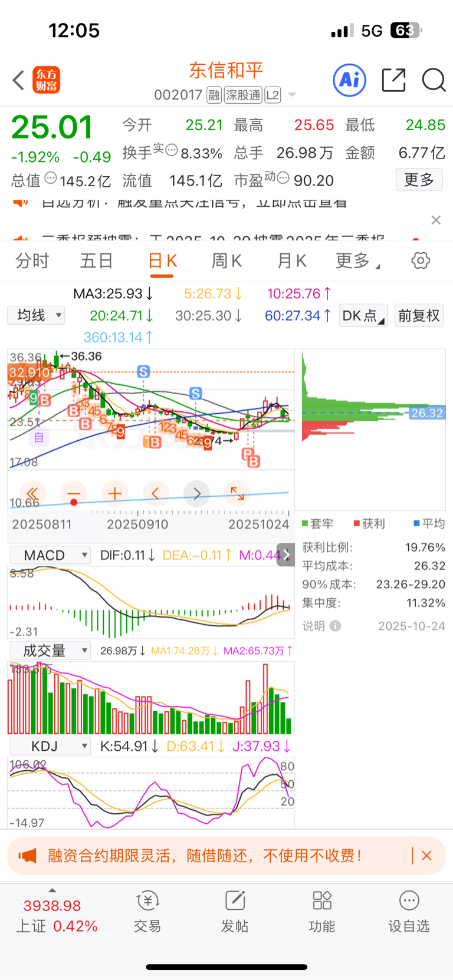The width and height of the screenshot is (453, 980).
Task: Jump to earliest with double-left arrow
Action: pos(33,493)
